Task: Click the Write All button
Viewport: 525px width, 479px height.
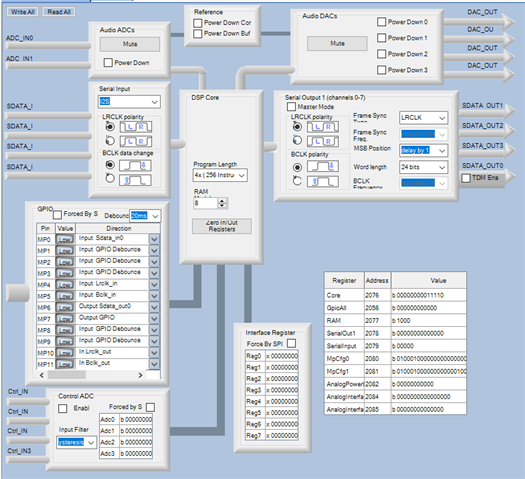Action: pos(23,12)
